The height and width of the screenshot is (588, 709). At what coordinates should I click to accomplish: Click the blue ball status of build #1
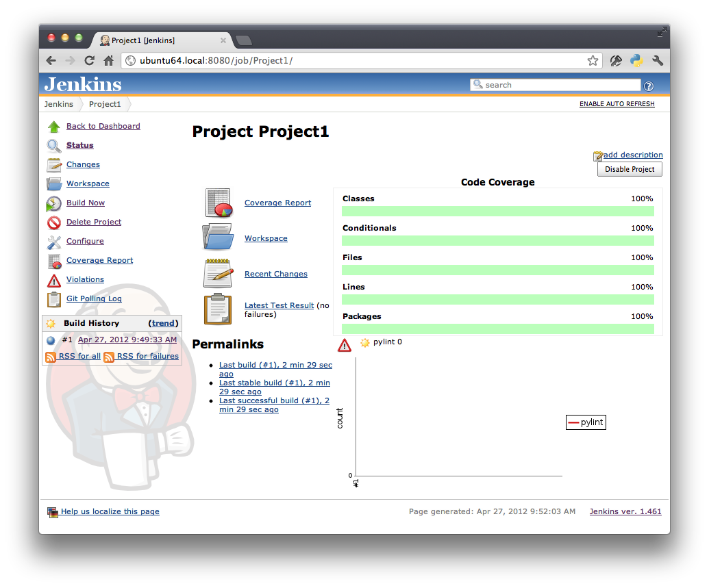tap(51, 340)
